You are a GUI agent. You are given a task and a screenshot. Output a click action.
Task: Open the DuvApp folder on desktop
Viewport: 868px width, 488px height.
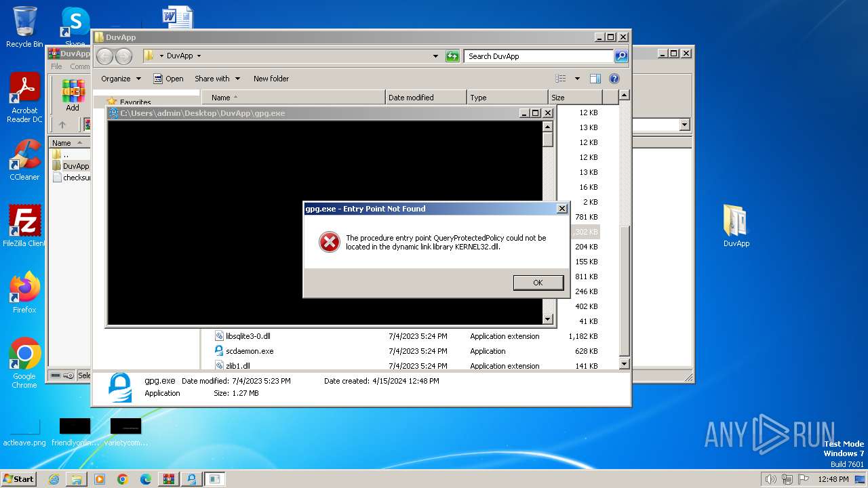click(x=736, y=226)
